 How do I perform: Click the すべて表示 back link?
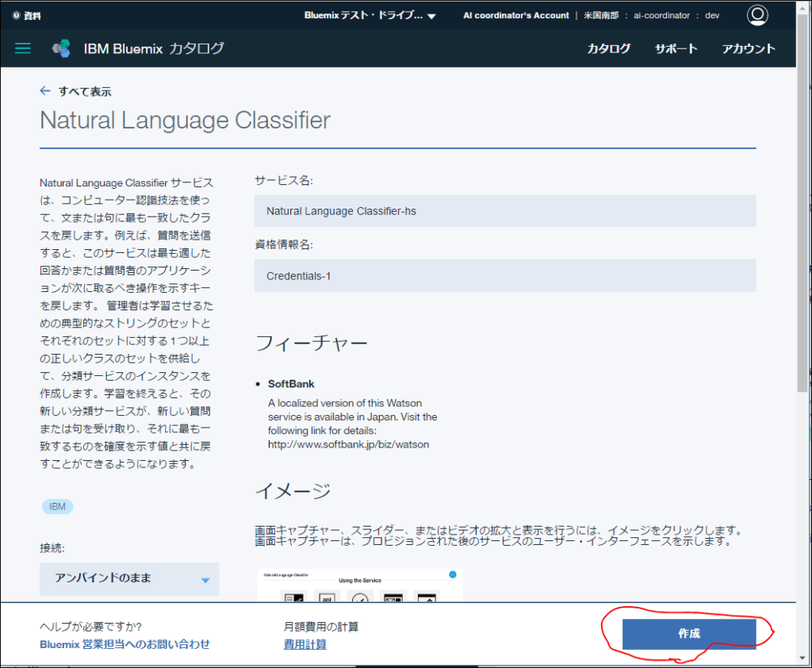pyautogui.click(x=84, y=91)
